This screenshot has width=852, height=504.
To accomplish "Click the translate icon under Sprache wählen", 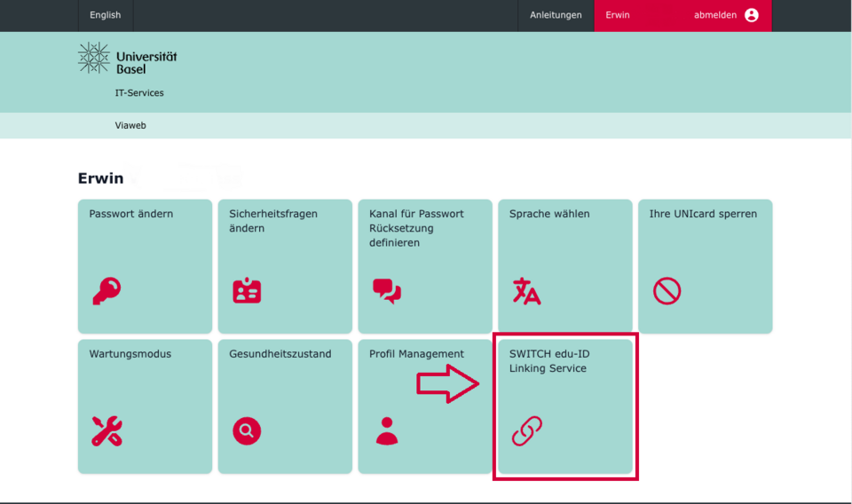I will coord(526,291).
